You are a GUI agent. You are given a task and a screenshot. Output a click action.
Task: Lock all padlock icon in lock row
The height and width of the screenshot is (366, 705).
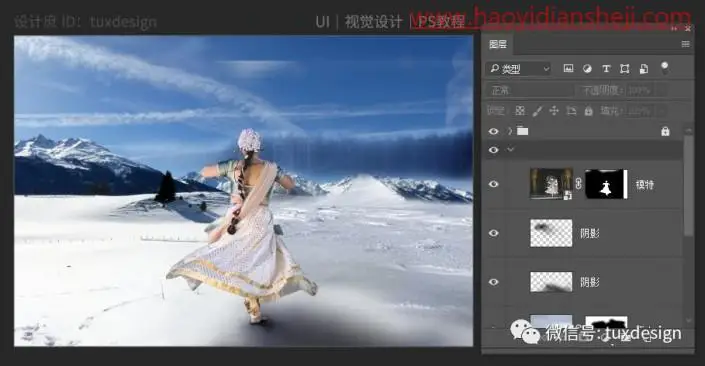point(588,111)
